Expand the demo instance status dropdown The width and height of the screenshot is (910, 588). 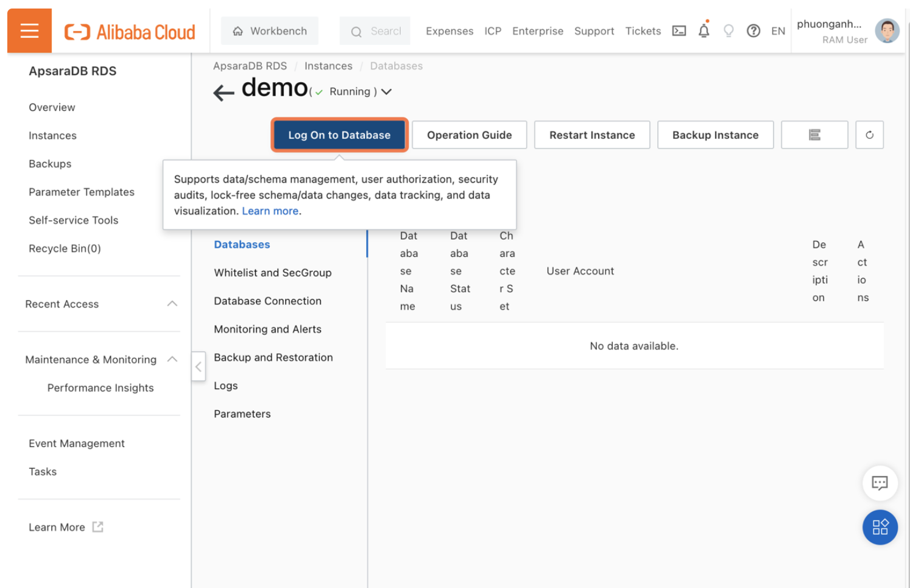point(387,91)
